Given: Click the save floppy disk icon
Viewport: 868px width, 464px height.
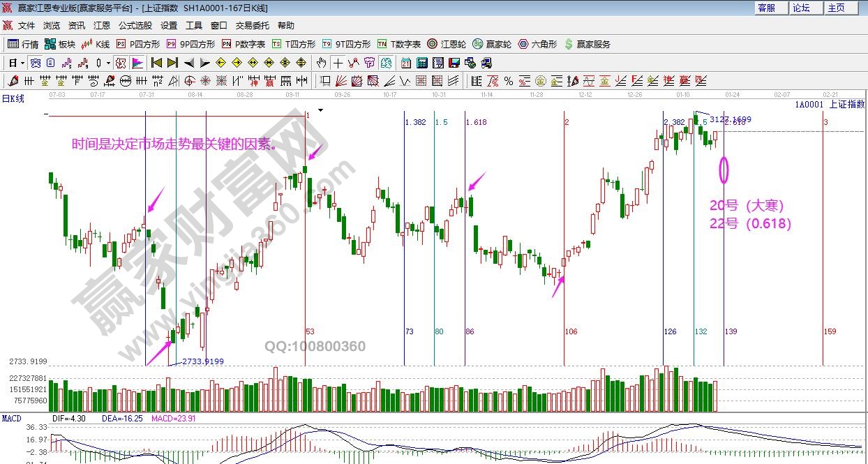Looking at the screenshot, I should [x=455, y=63].
